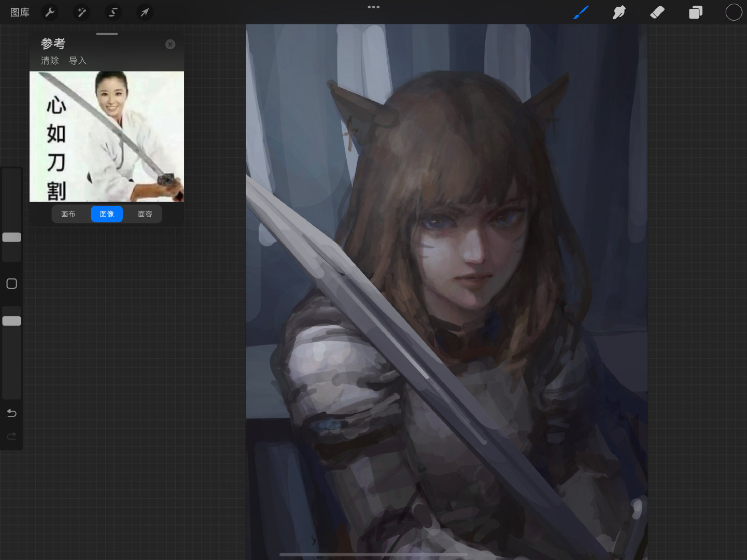Click the reference panel drag handle
Image resolution: width=747 pixels, height=560 pixels.
107,34
